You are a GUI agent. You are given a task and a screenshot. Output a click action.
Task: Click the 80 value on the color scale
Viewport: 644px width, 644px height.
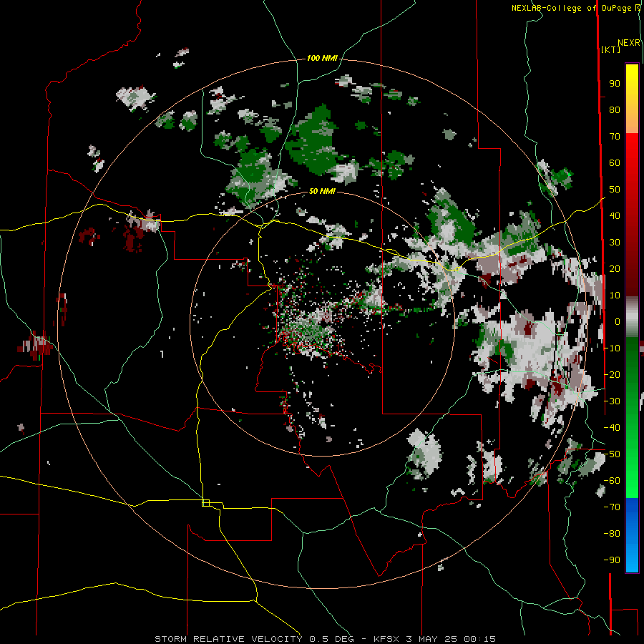pos(615,110)
